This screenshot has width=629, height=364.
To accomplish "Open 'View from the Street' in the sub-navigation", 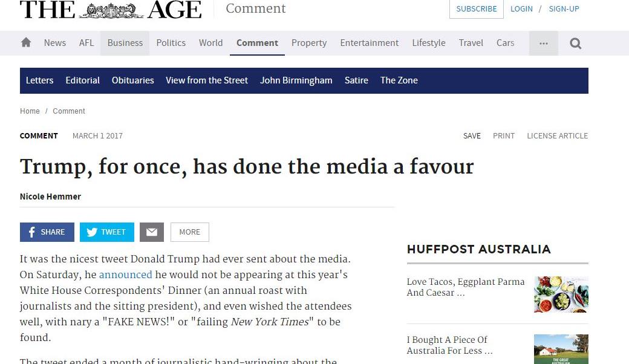I will (x=206, y=80).
